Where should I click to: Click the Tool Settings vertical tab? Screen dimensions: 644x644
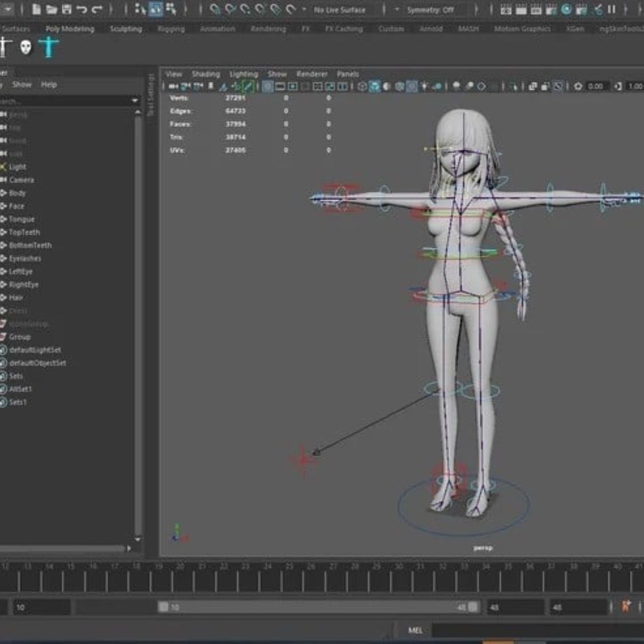click(151, 94)
